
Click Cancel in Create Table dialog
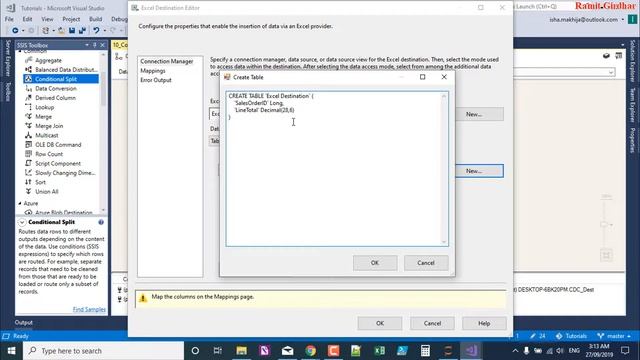click(x=426, y=263)
